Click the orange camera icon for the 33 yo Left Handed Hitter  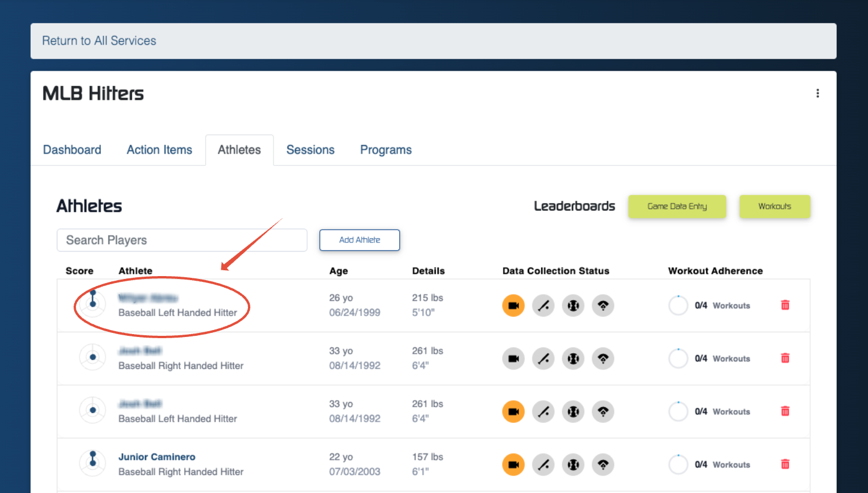pos(513,412)
